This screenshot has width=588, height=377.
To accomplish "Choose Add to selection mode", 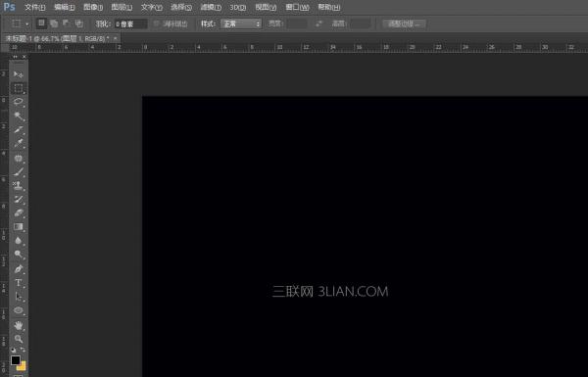I will point(54,24).
